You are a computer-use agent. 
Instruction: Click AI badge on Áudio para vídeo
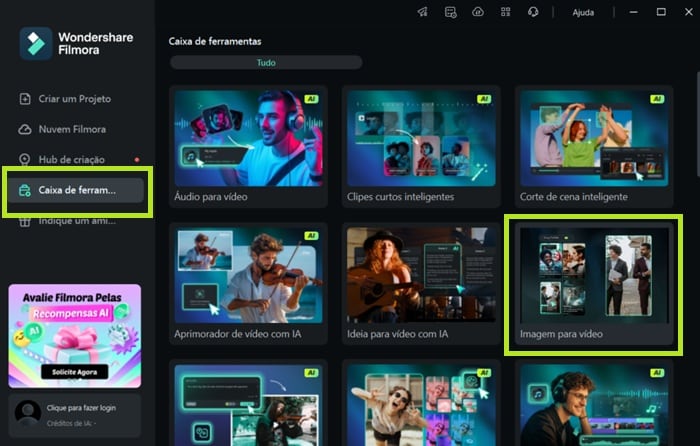(311, 99)
